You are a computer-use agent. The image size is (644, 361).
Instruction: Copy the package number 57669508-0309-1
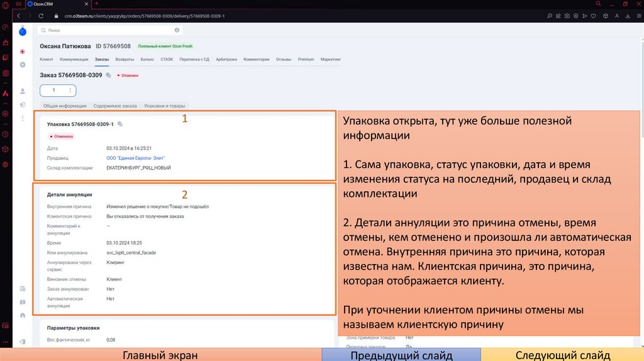point(120,124)
